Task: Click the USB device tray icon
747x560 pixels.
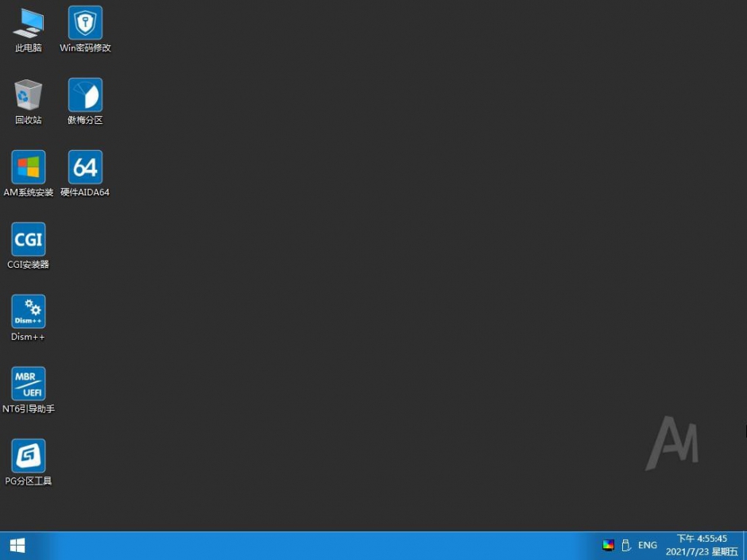Action: click(626, 545)
